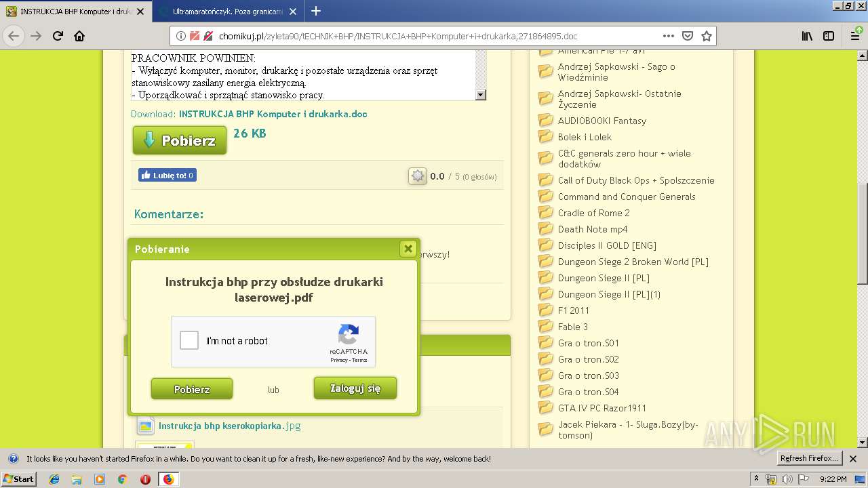Click the rating gear star icon
Screen dimensions: 868x488
418,176
